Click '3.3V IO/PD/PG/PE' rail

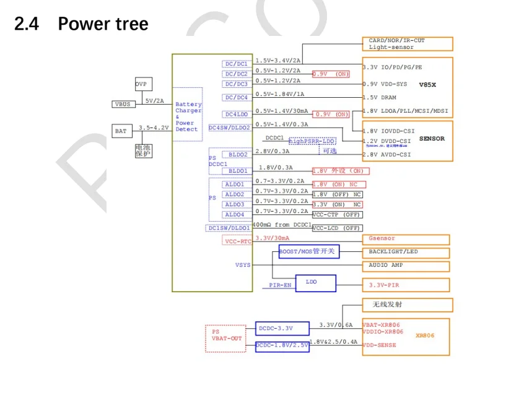pyautogui.click(x=392, y=67)
